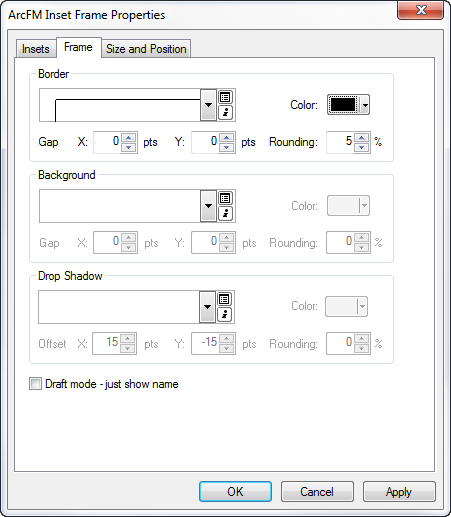Decrease Border Rounding percentage
The width and height of the screenshot is (451, 517).
click(361, 147)
